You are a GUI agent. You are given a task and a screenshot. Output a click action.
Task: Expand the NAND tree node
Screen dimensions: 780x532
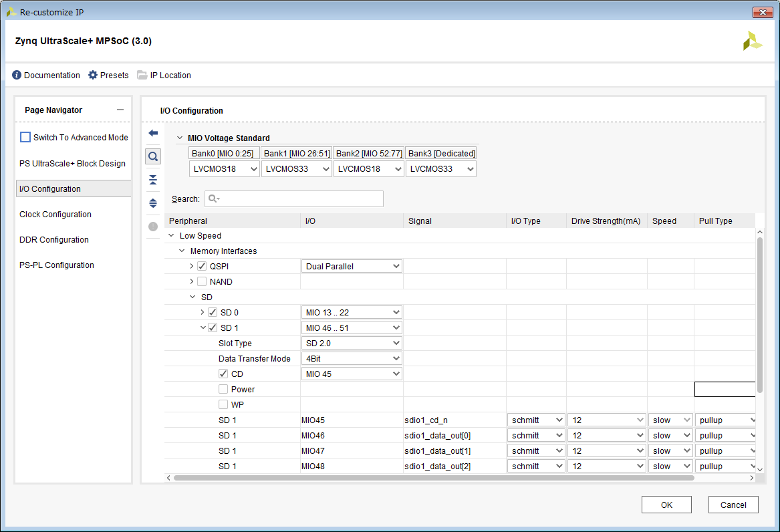(192, 282)
